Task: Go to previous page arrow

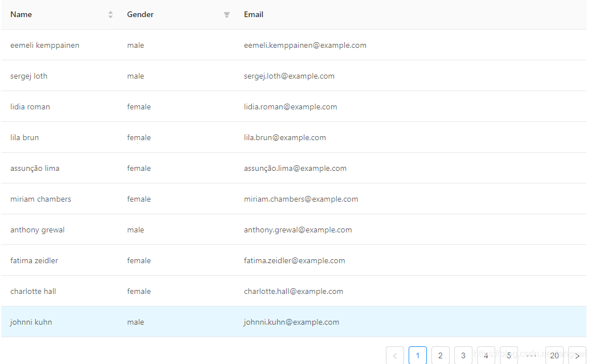Action: (395, 355)
